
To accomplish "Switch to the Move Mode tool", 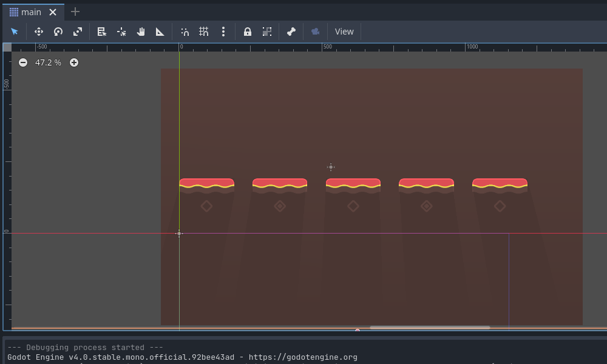I will click(x=39, y=32).
